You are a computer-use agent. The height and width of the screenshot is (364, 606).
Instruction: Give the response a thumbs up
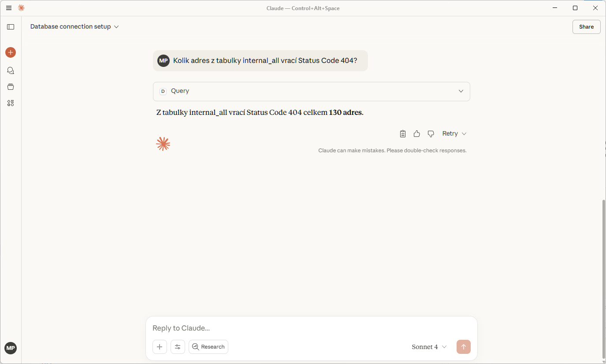416,134
